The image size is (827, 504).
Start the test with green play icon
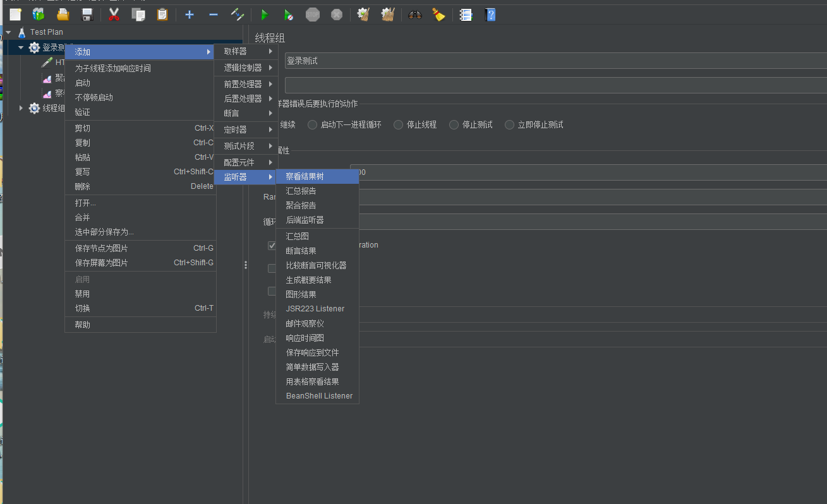[264, 14]
